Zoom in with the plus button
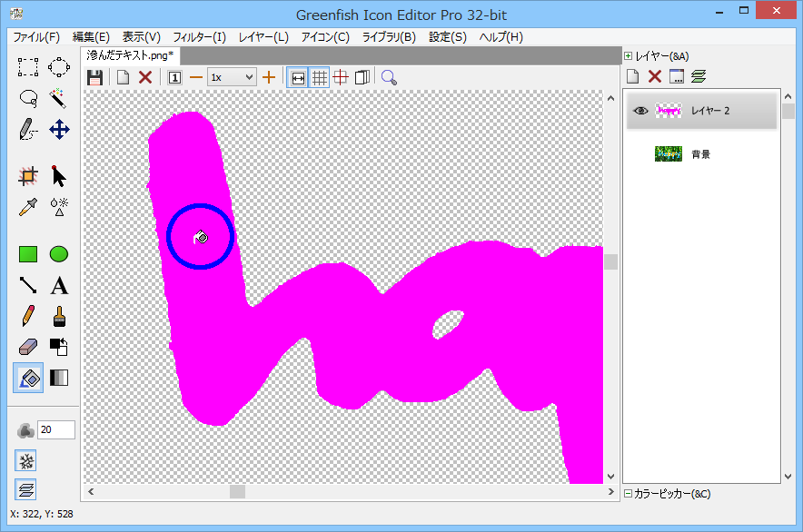Viewport: 803px width, 532px height. click(269, 77)
